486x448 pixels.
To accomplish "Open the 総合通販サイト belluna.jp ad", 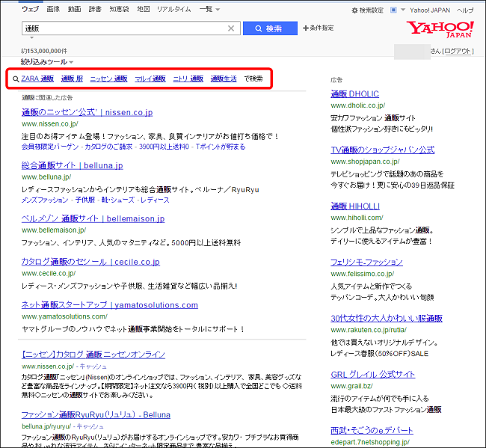I will point(73,165).
